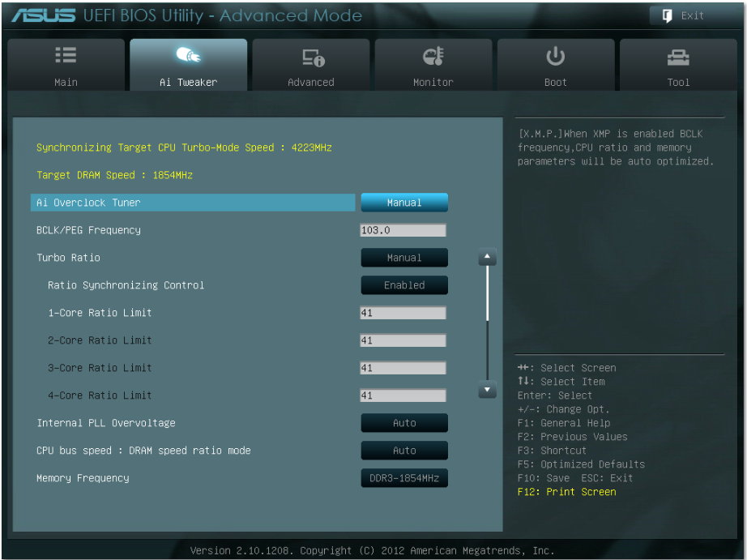Click F5: Optimized Defaults hint
Viewport: 747px width, 560px height.
pyautogui.click(x=581, y=464)
